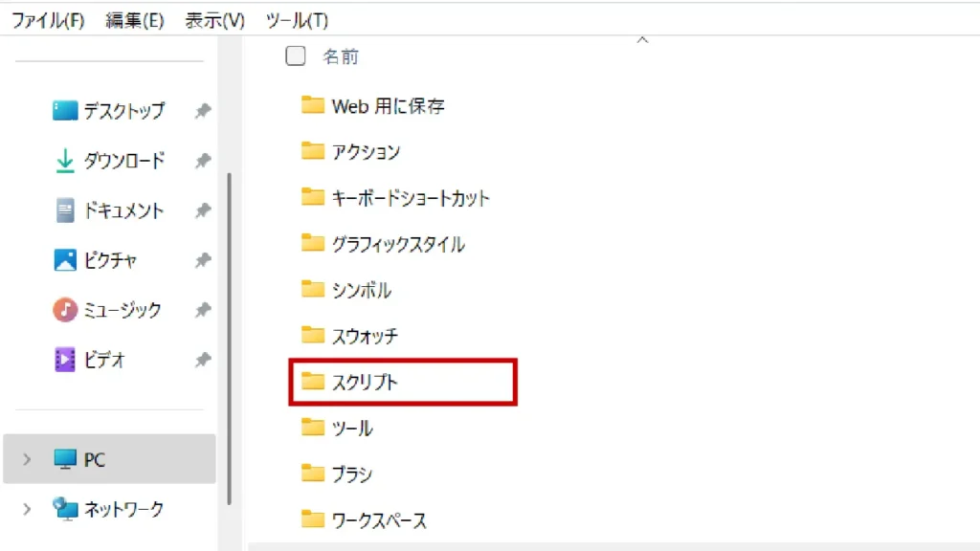Screen dimensions: 980x551
Task: Open the 表示(V) menu
Action: (x=214, y=20)
